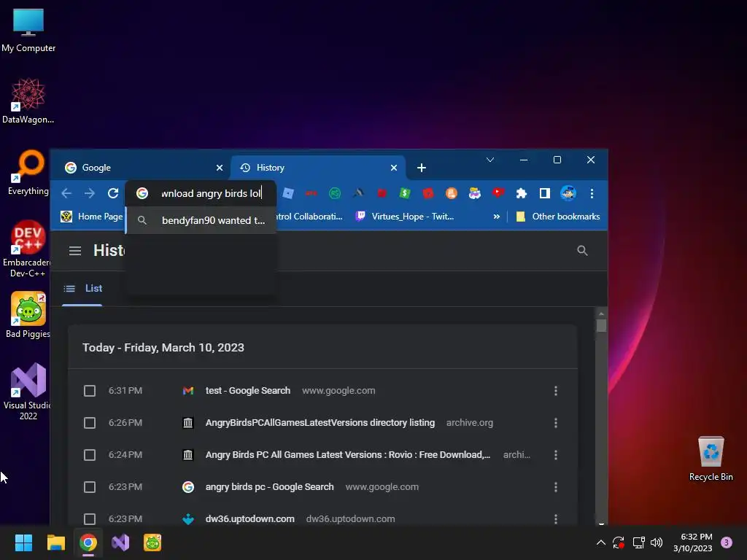Click the Bad Piggies taskbar icon
The width and height of the screenshot is (747, 560).
152,542
